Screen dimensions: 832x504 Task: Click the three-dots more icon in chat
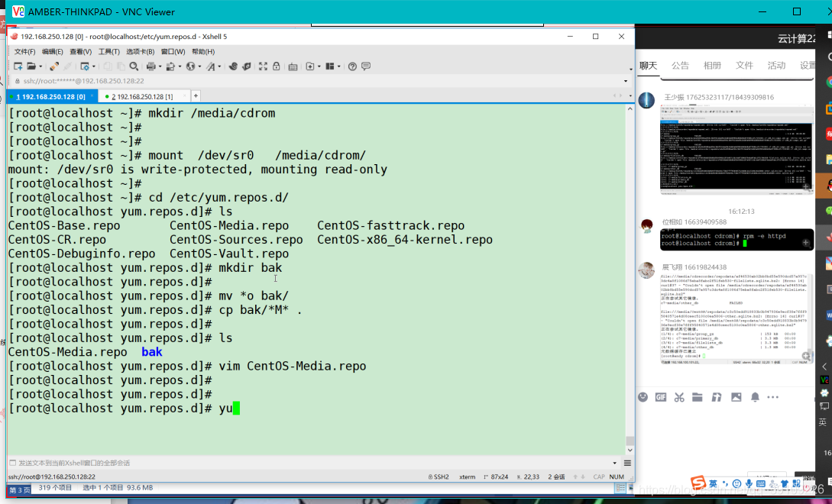[773, 397]
